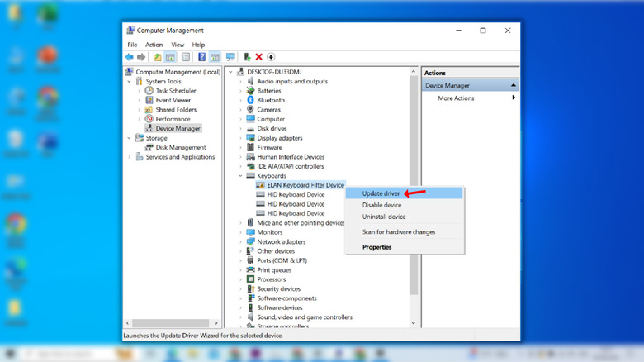The height and width of the screenshot is (362, 644).
Task: Choose Scan for hardware changes
Action: (404, 232)
